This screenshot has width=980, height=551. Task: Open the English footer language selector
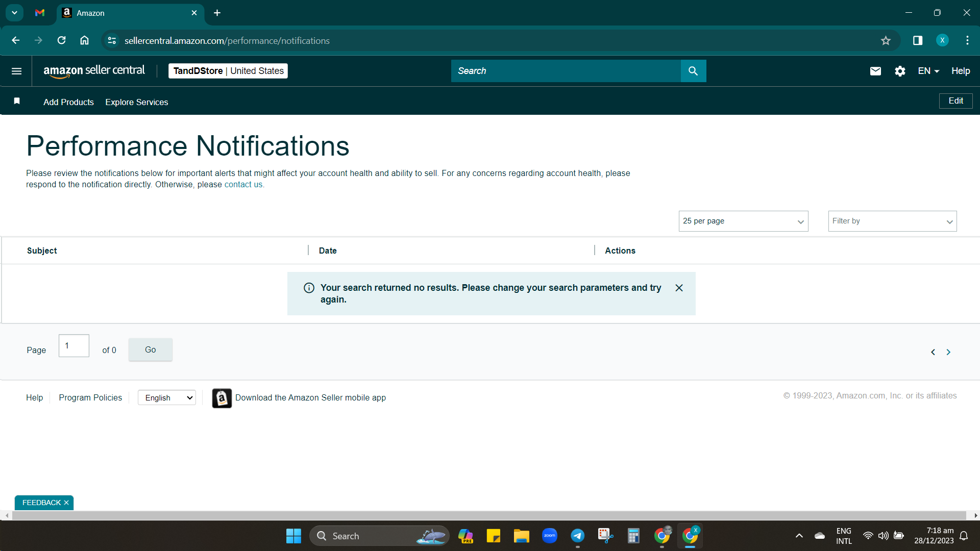pyautogui.click(x=167, y=398)
